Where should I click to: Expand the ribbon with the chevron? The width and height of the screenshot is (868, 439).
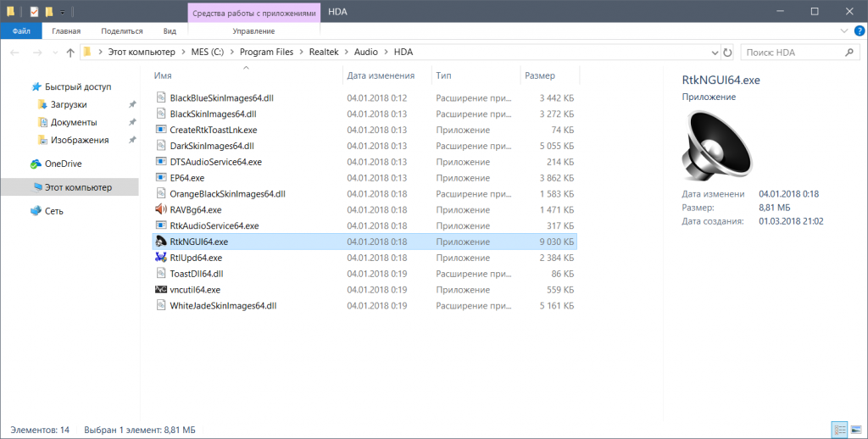coord(845,31)
